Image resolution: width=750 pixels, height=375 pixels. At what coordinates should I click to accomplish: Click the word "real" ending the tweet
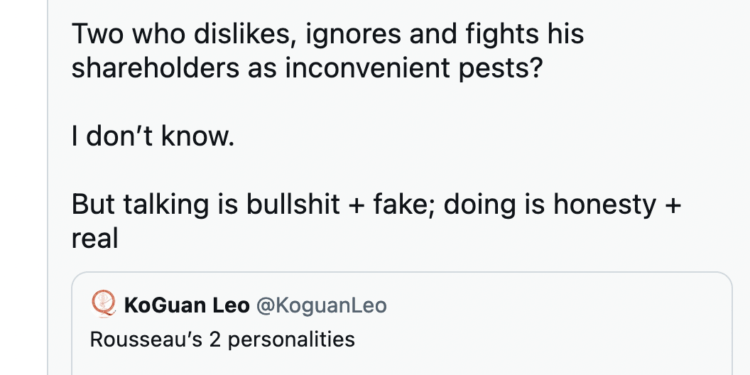point(95,238)
